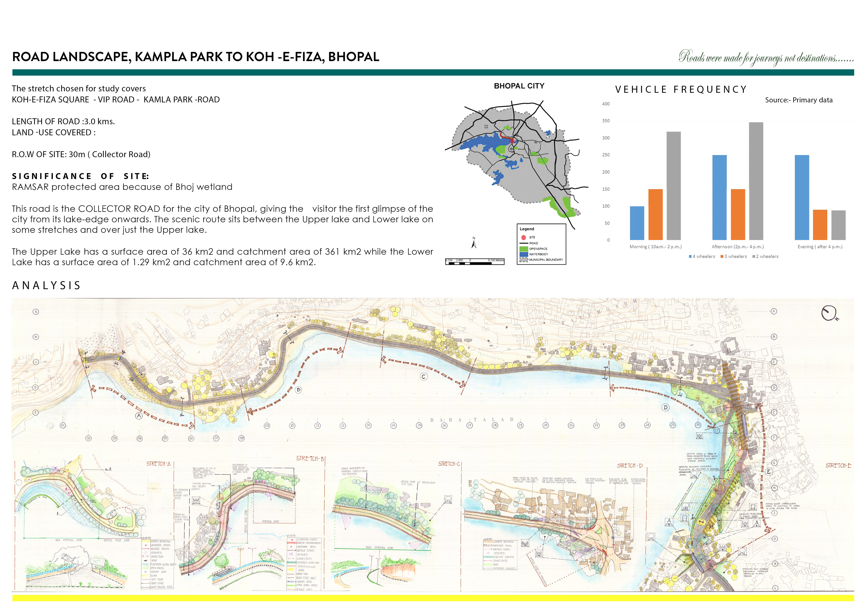Click the red STRETCH-D section label
868x614 pixels.
[x=630, y=466]
